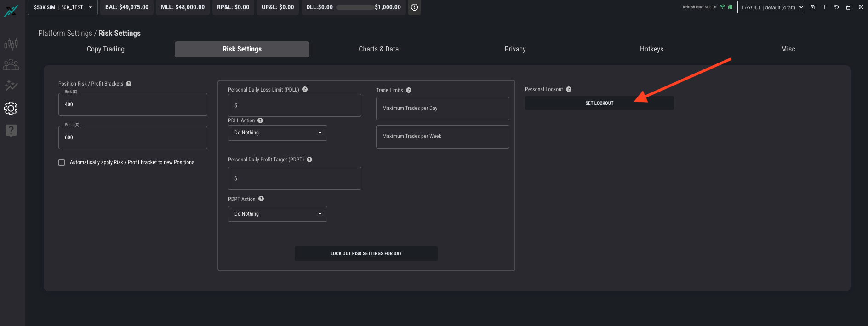Click the reset layout undo arrow icon
Screen dimensions: 868x326
click(x=836, y=7)
